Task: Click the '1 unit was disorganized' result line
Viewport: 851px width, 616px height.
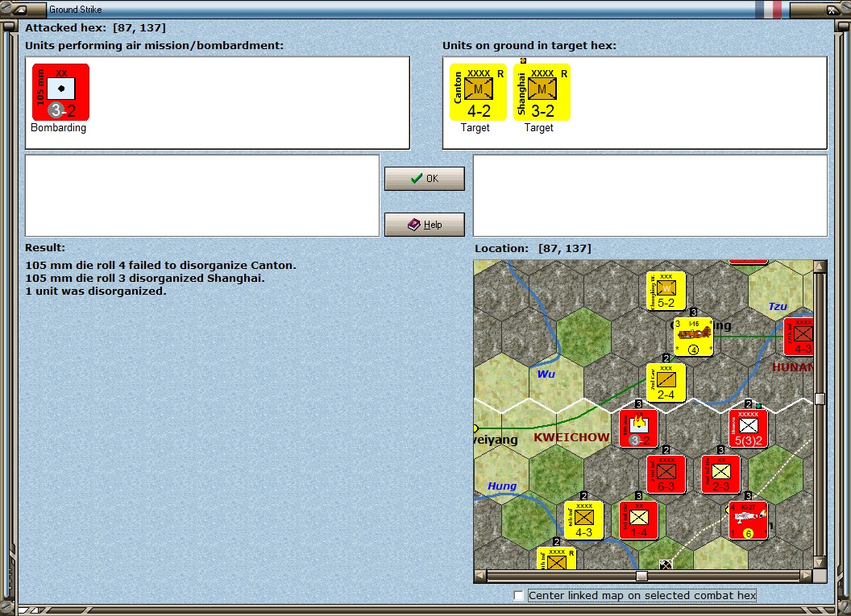Action: (x=96, y=291)
